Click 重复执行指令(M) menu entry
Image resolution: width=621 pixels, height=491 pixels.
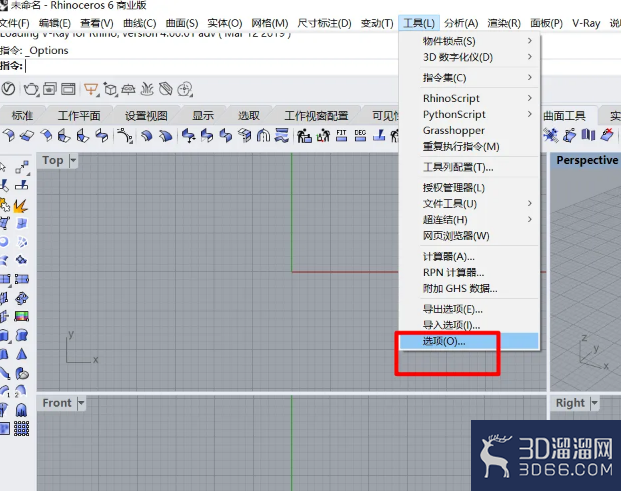(469, 147)
